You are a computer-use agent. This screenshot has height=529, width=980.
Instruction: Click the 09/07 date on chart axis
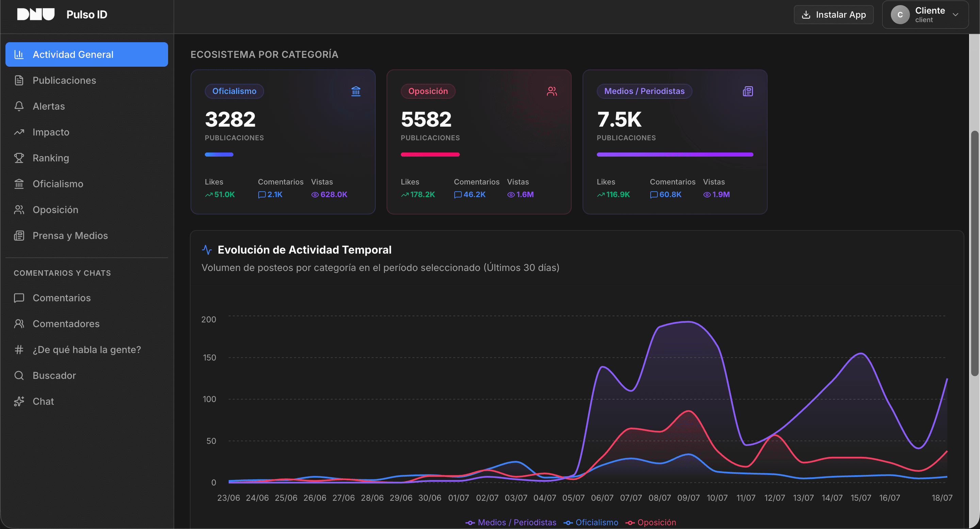pos(688,498)
